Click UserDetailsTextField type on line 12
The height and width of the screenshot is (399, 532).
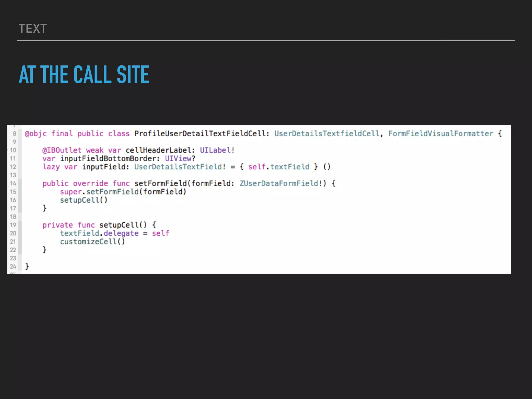[178, 167]
